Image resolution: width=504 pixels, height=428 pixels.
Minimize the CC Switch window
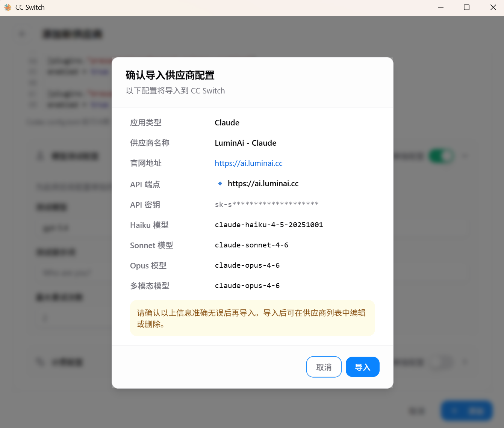click(x=441, y=8)
